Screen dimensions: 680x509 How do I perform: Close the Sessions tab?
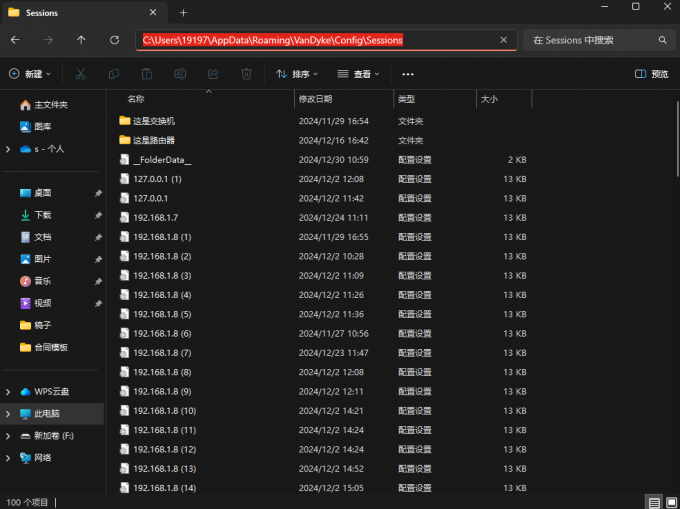[153, 13]
